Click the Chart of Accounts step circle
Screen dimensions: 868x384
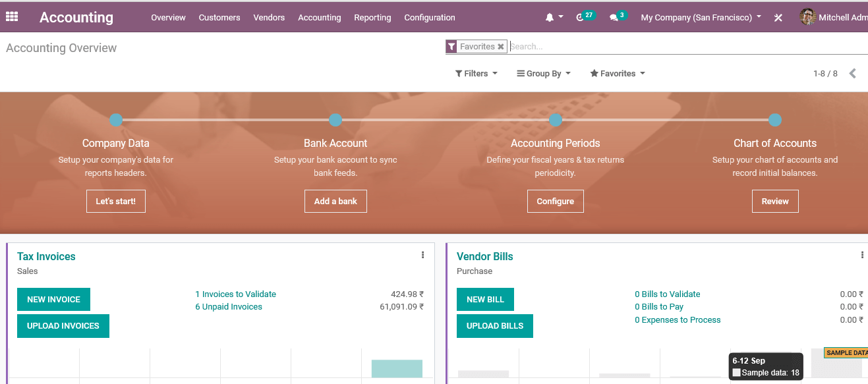[775, 120]
